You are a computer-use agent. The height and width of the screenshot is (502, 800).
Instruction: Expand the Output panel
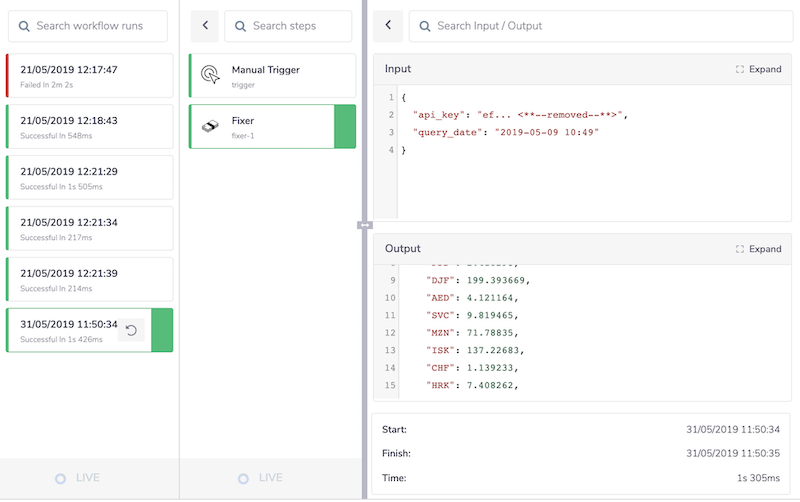[758, 249]
